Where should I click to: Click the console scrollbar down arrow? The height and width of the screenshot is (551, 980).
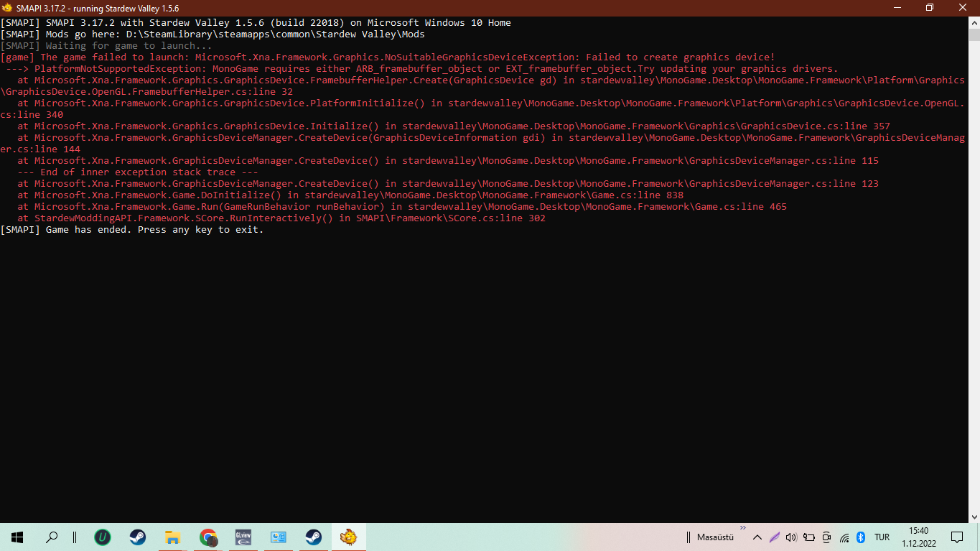tap(974, 517)
